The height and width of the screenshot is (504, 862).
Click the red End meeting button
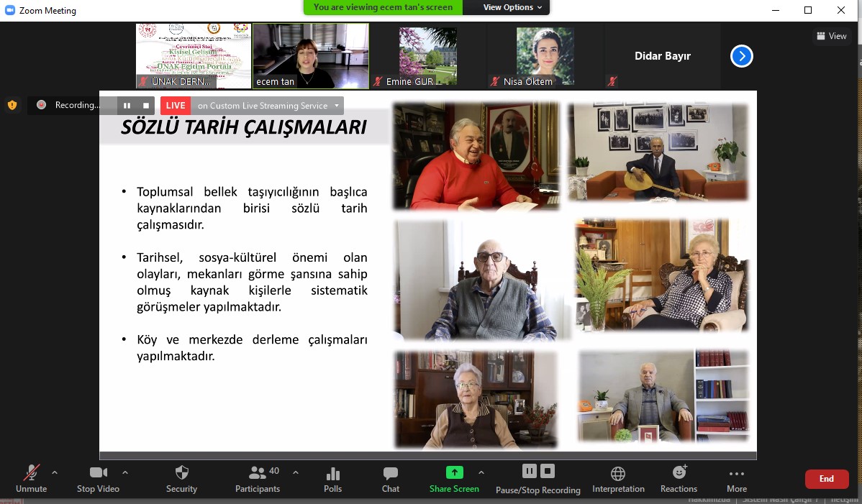[826, 479]
